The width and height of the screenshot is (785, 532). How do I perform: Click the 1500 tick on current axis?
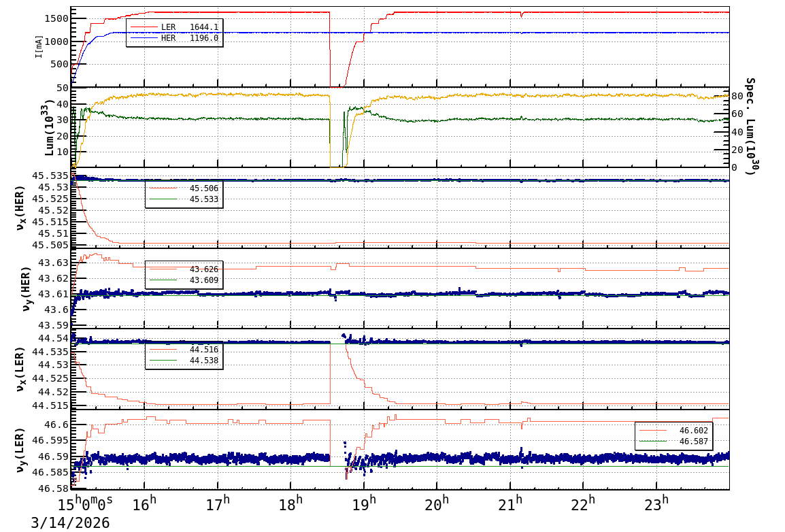coord(56,18)
